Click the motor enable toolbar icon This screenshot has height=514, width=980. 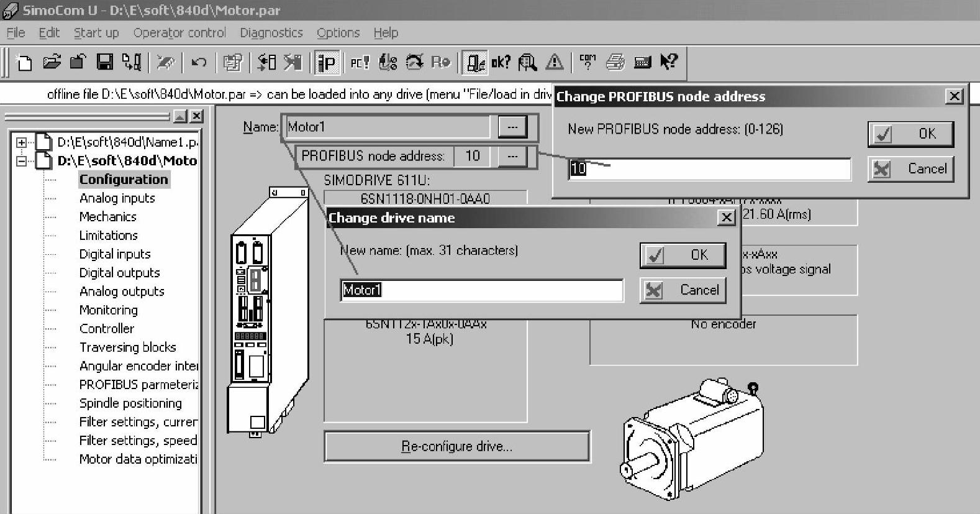[x=388, y=62]
